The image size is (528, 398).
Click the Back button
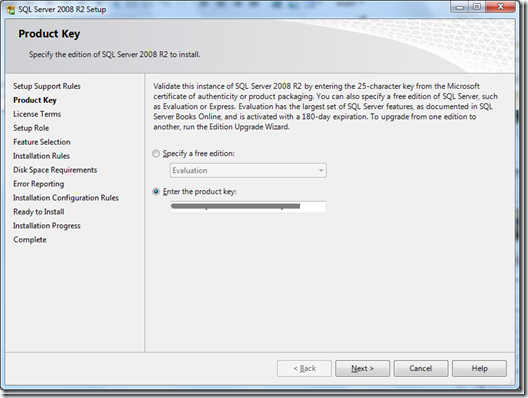click(x=304, y=368)
